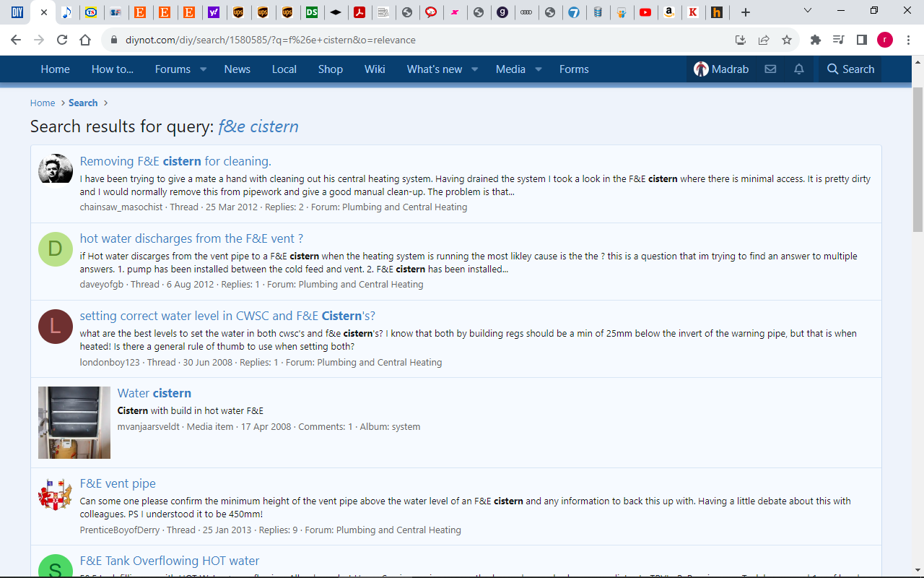Open the 'F&E vent pipe' thread

point(118,483)
